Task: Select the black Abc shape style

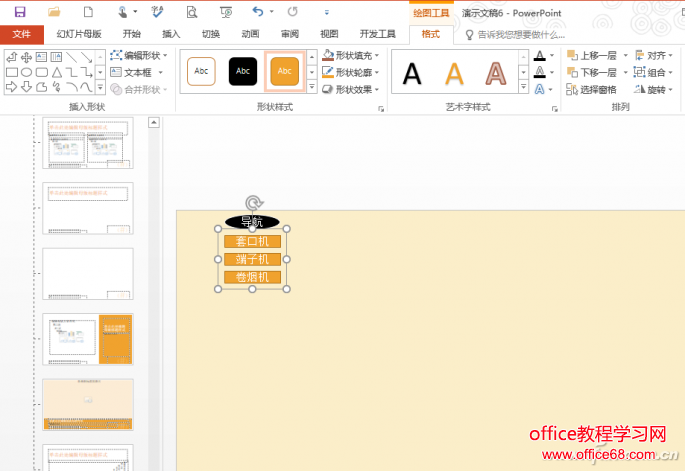Action: tap(243, 72)
